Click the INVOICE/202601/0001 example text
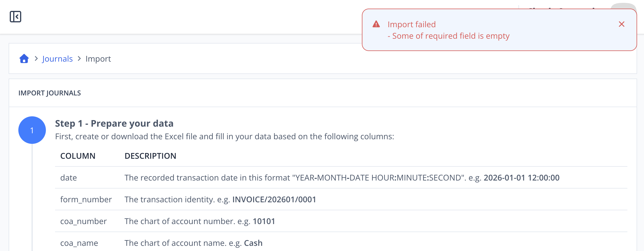Screen dimensions: 644x251 tap(274, 199)
